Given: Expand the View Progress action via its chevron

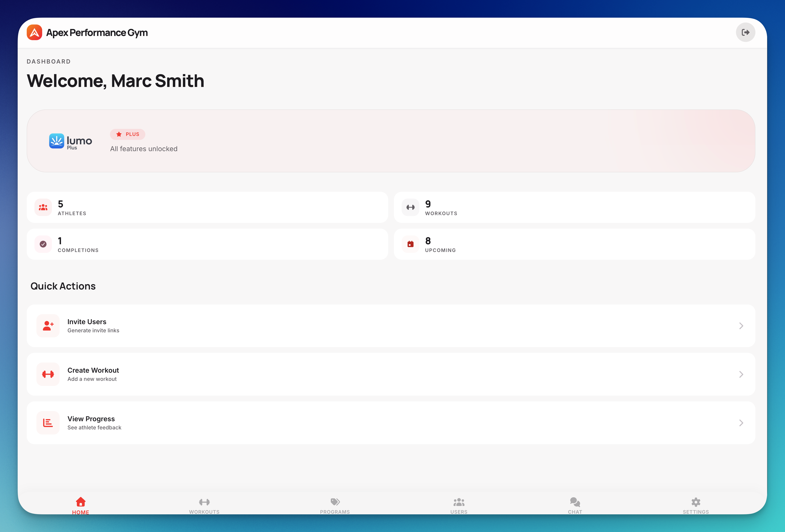Looking at the screenshot, I should 741,423.
